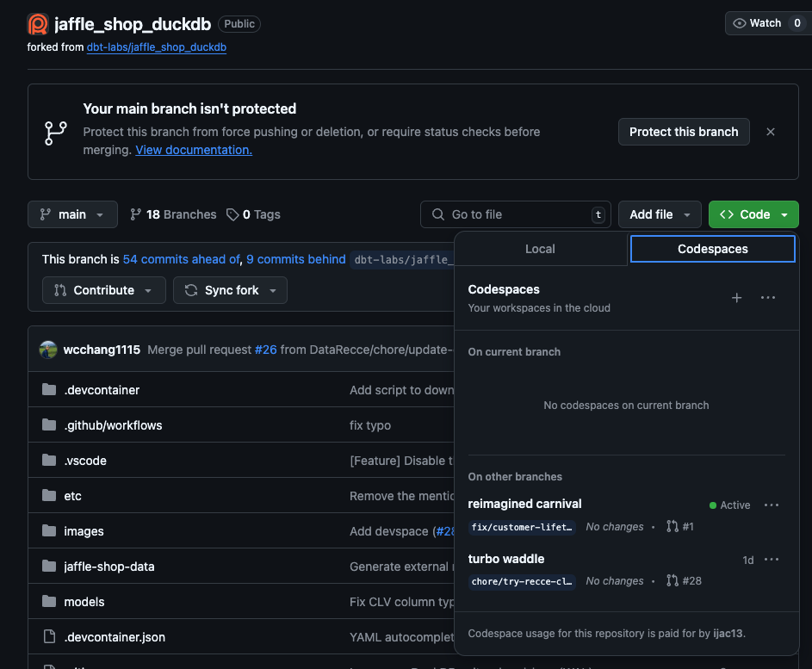Open the main branch selector dropdown
Screen dimensions: 812x669
point(72,214)
